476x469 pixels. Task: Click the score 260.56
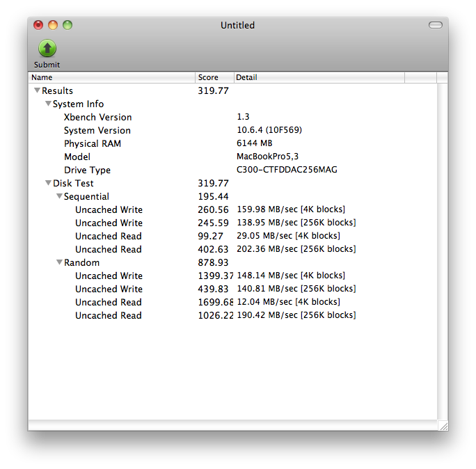point(213,209)
